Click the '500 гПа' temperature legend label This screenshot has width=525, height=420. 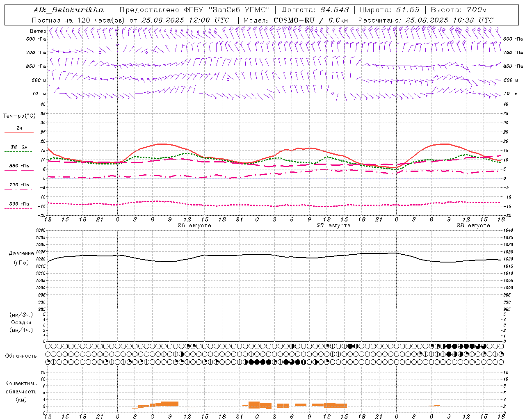[19, 204]
